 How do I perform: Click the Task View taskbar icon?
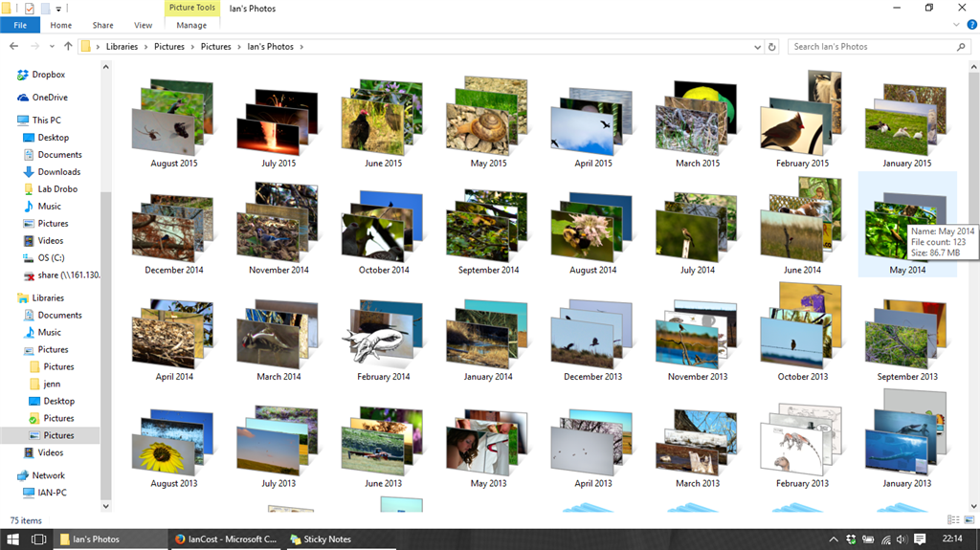click(38, 539)
